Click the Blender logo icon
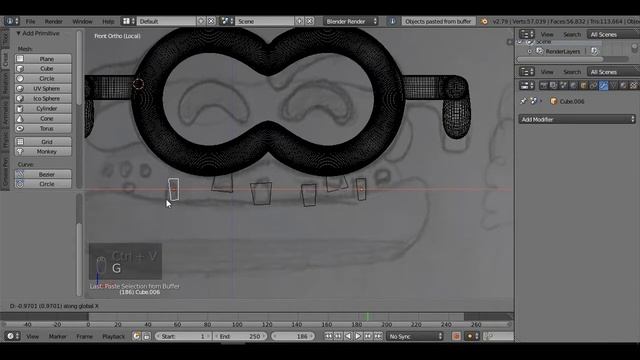Viewport: 640px width, 360px height. tap(484, 21)
